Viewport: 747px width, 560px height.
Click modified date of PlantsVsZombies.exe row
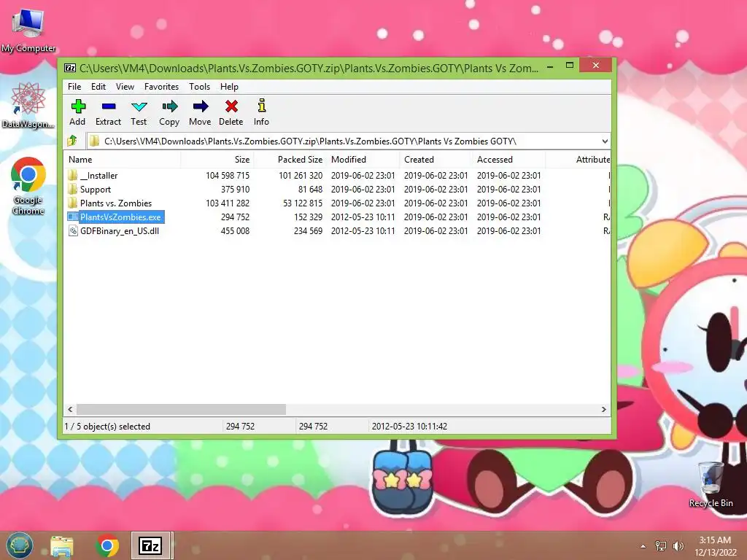click(x=363, y=217)
